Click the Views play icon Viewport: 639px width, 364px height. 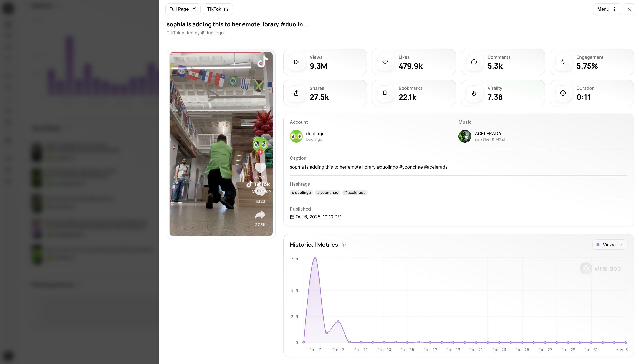296,62
